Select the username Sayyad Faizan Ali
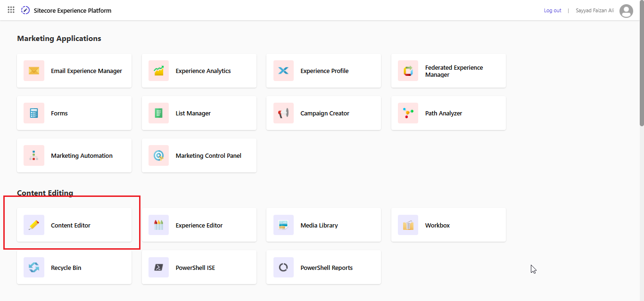The width and height of the screenshot is (644, 301). tap(594, 10)
